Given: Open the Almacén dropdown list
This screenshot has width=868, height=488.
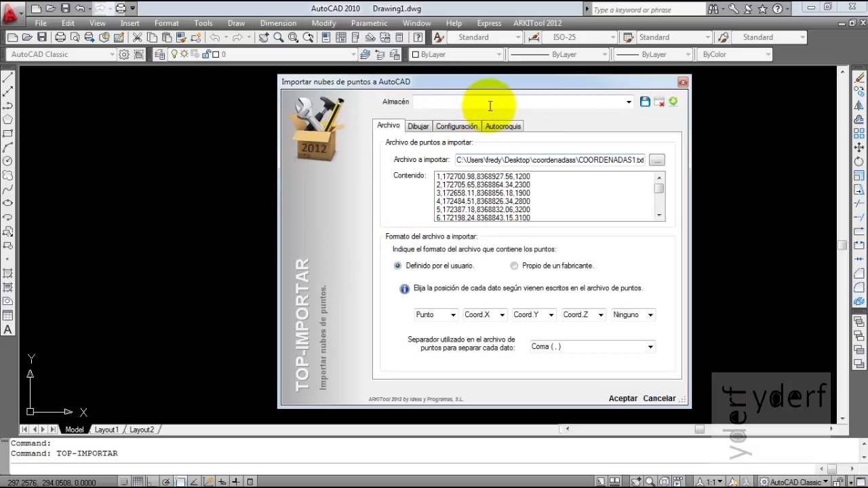Looking at the screenshot, I should coord(629,102).
